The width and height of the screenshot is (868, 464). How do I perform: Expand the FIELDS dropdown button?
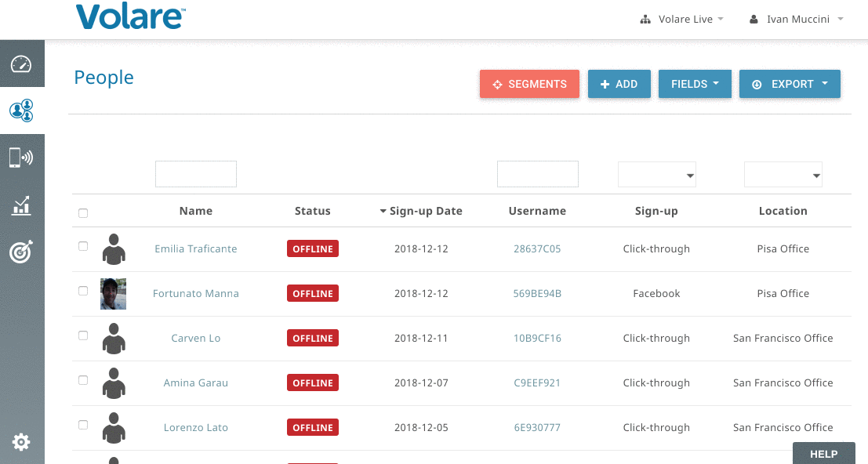tap(695, 84)
